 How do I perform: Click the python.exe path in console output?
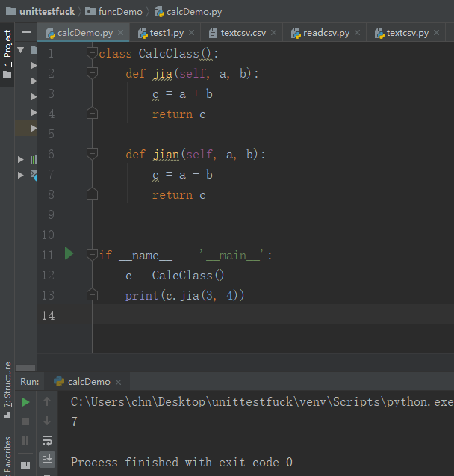pos(262,402)
